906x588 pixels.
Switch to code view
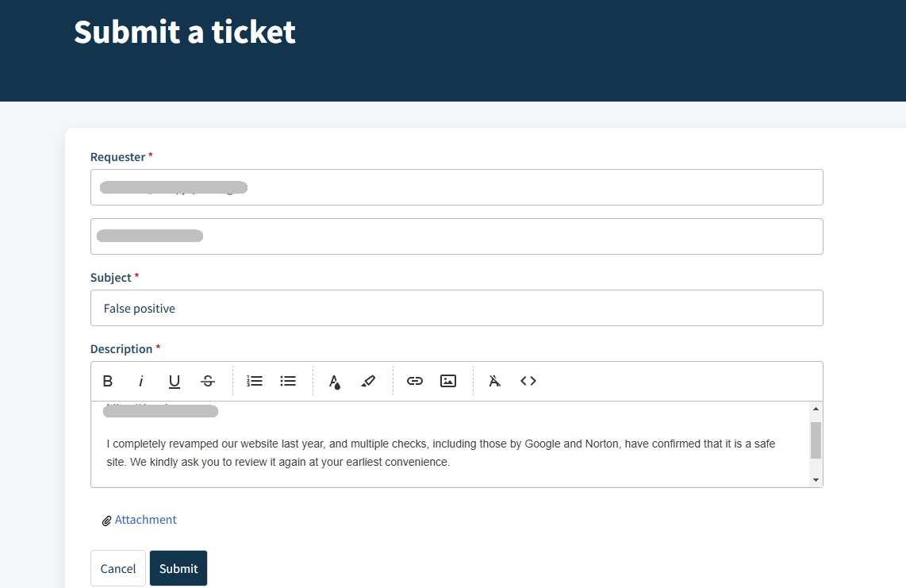coord(528,381)
